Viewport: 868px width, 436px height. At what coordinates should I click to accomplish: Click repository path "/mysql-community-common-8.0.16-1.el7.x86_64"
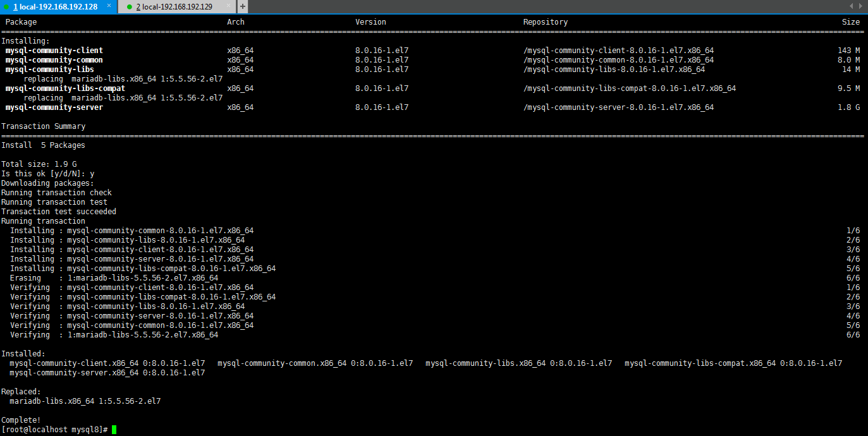(x=618, y=60)
